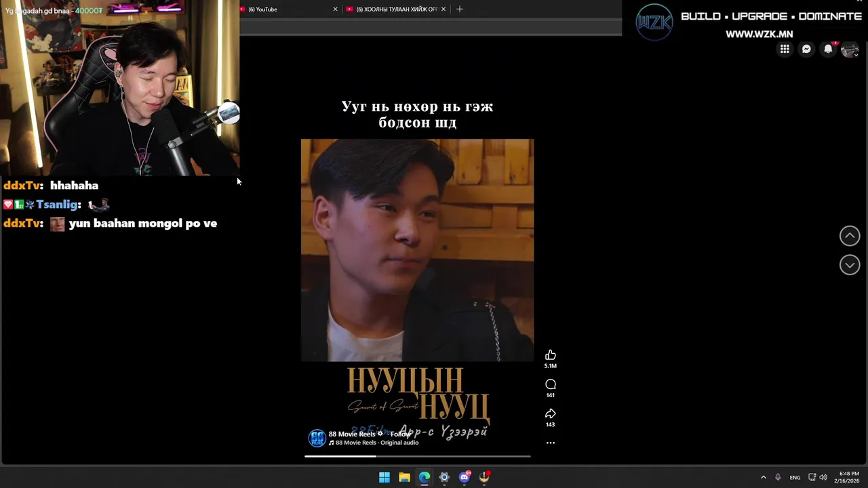This screenshot has height=488, width=868.
Task: Click the 143 shares count
Action: (551, 424)
